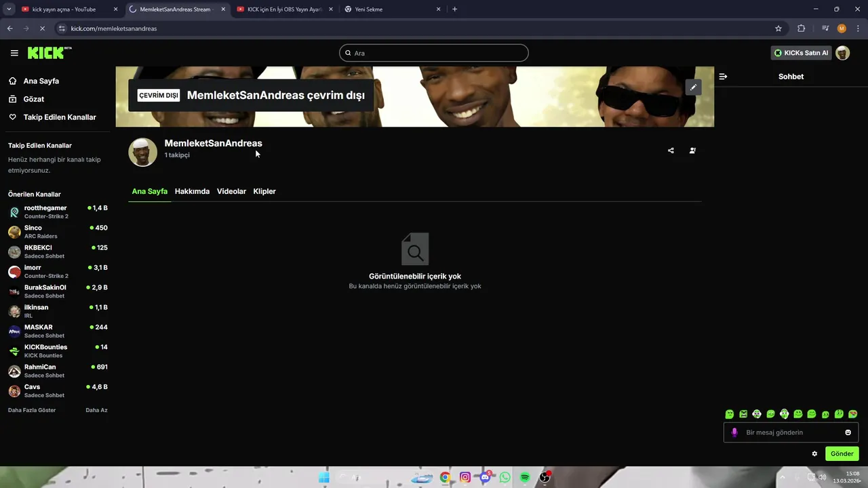Open the emoji picker in message box

pos(848,432)
